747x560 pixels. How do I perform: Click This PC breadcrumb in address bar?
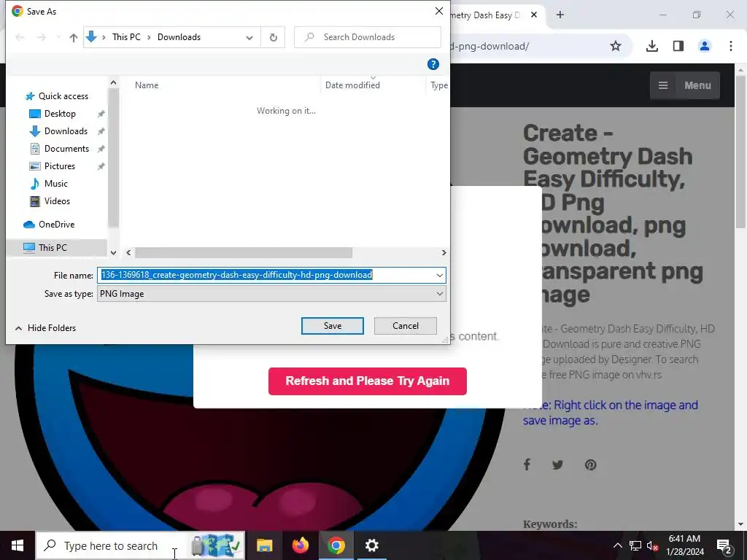126,37
